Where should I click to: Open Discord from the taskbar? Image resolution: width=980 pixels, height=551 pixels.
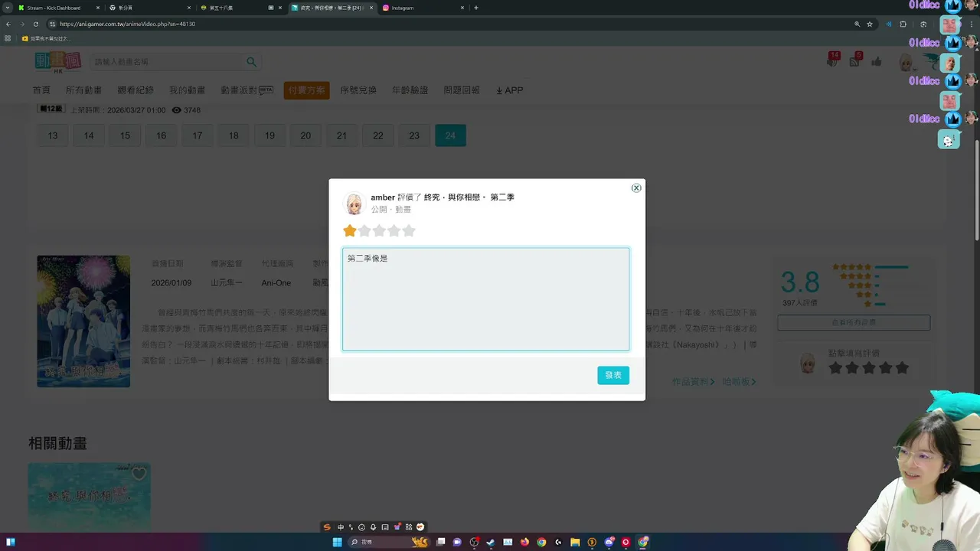coord(609,542)
